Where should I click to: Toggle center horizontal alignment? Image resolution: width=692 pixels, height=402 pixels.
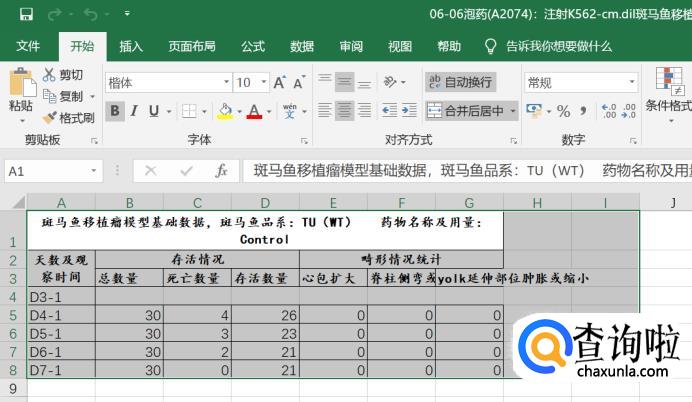pos(345,110)
